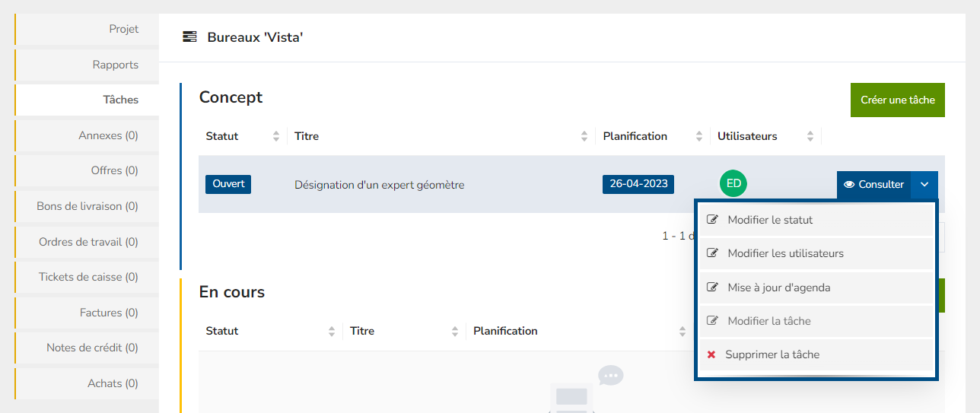The image size is (980, 413).
Task: Click the green ED user avatar
Action: tap(733, 183)
